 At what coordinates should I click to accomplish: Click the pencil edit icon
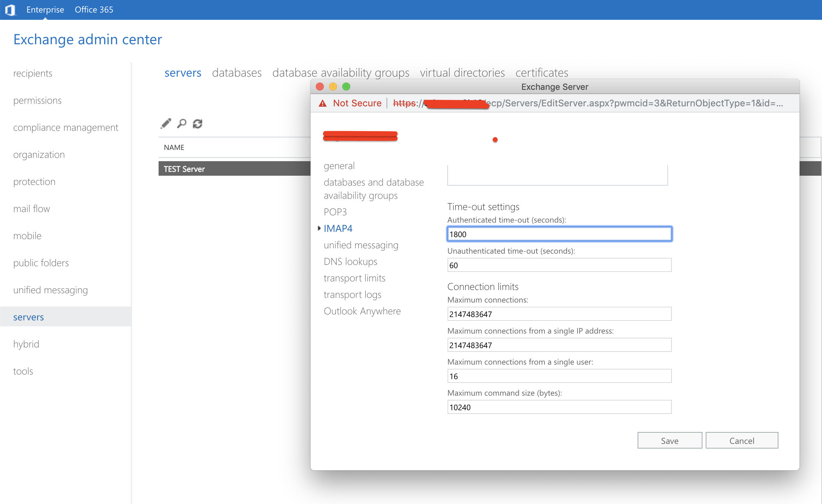(166, 124)
